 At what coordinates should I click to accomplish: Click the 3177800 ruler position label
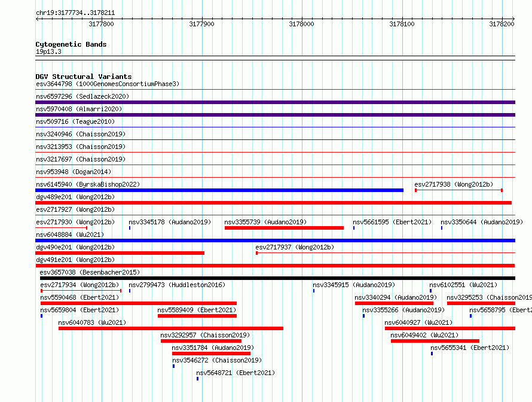point(101,25)
